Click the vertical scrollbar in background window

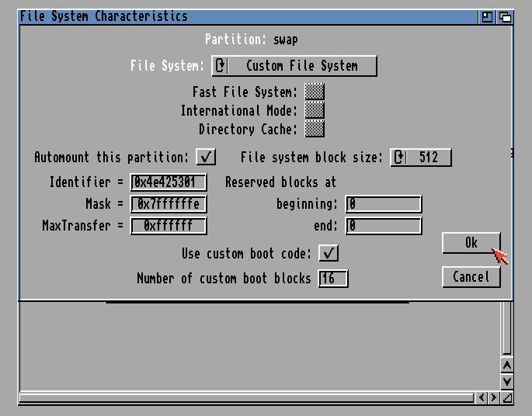pos(506,326)
